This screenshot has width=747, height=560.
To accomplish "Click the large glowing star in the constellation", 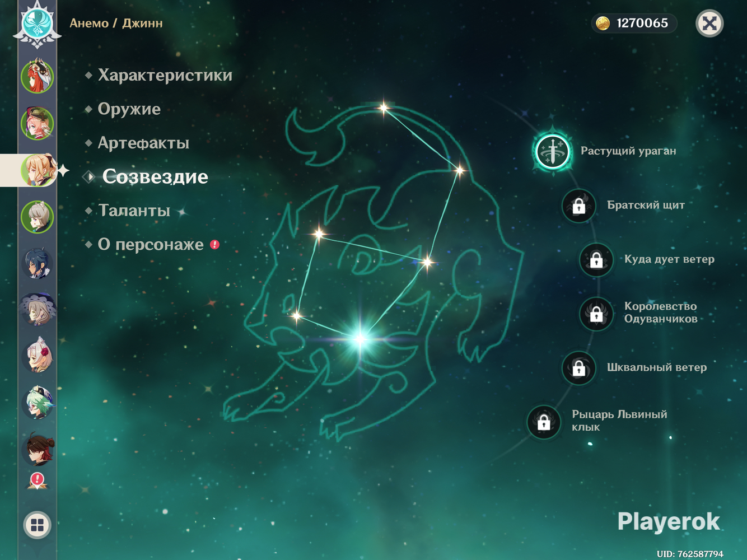I will click(360, 338).
